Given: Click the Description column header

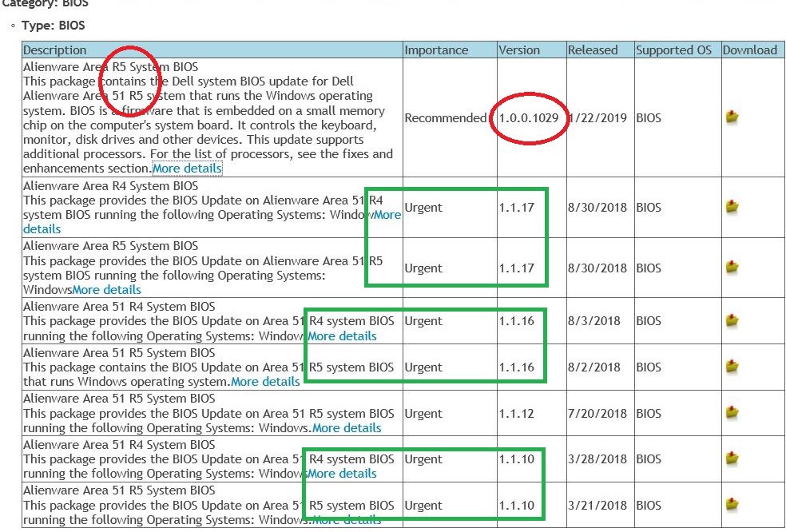Looking at the screenshot, I should (x=55, y=50).
